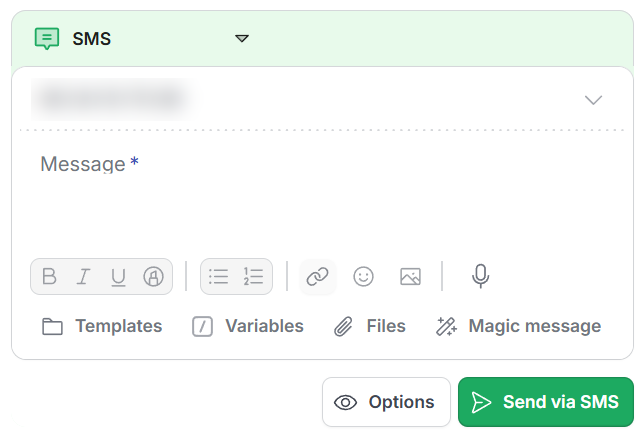Screen dimensions: 639x434
Task: Insert a numbered list
Action: pyautogui.click(x=253, y=276)
